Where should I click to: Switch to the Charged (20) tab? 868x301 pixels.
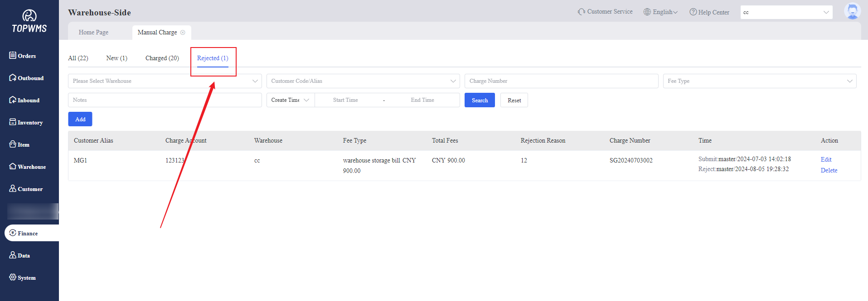coord(162,58)
